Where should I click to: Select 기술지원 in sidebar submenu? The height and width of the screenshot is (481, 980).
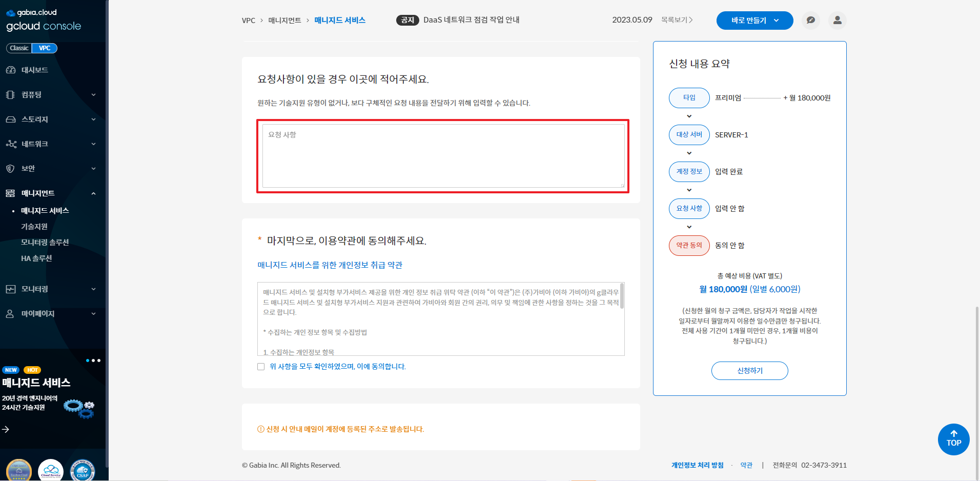tap(34, 227)
